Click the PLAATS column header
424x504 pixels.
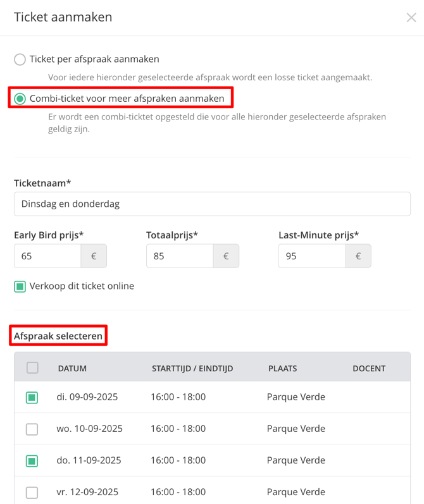[x=282, y=369]
